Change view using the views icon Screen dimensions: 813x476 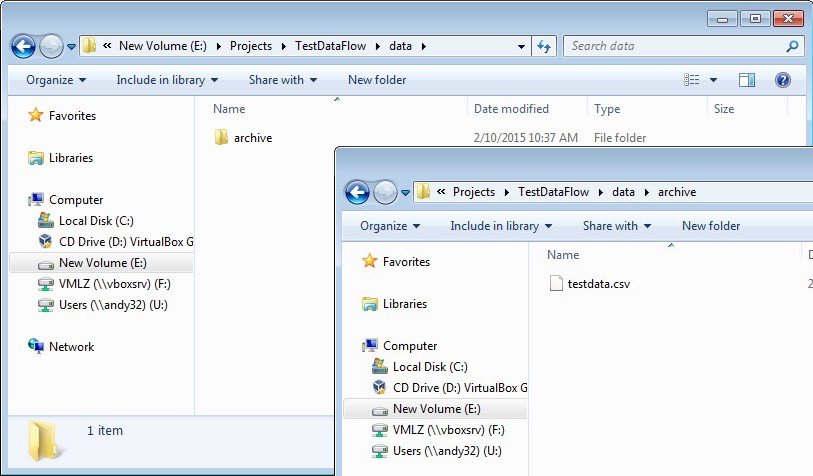pyautogui.click(x=692, y=80)
